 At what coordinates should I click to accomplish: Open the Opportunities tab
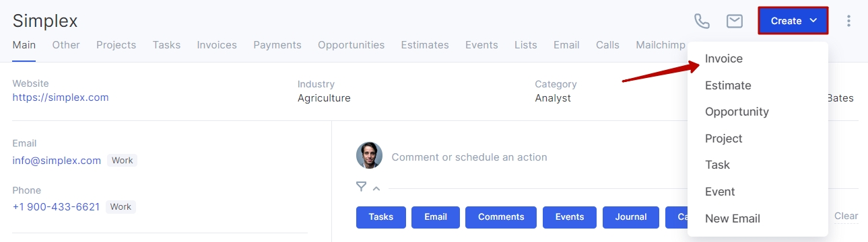(x=351, y=45)
